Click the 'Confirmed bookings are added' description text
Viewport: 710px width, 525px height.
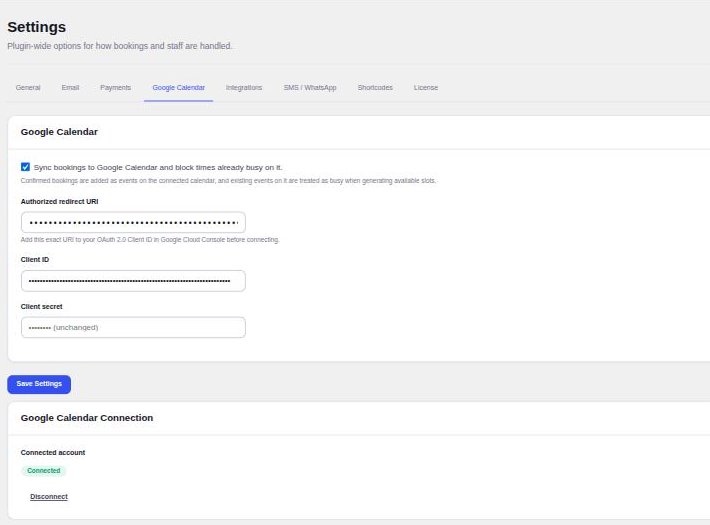pos(228,181)
